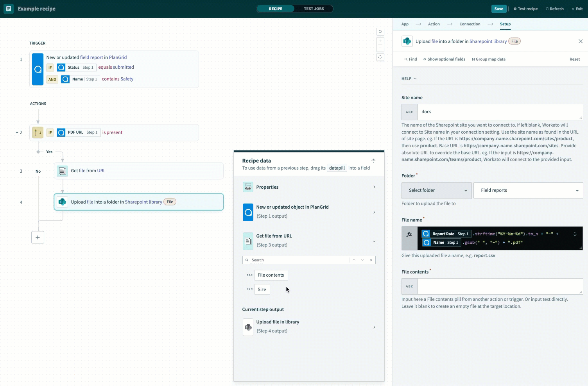Click the PlanGrid trigger icon on step 1
This screenshot has width=588, height=386.
[x=38, y=69]
